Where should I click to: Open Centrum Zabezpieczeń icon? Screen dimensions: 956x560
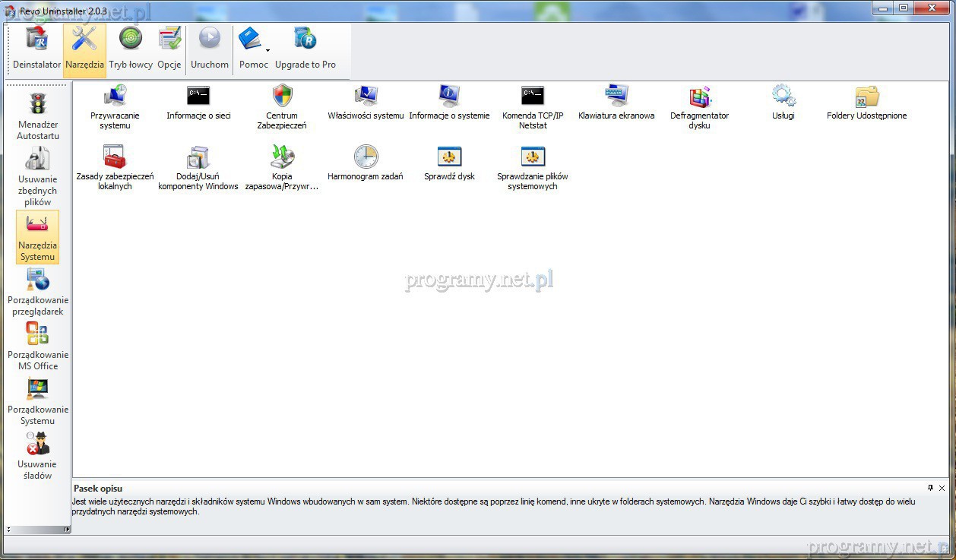282,96
